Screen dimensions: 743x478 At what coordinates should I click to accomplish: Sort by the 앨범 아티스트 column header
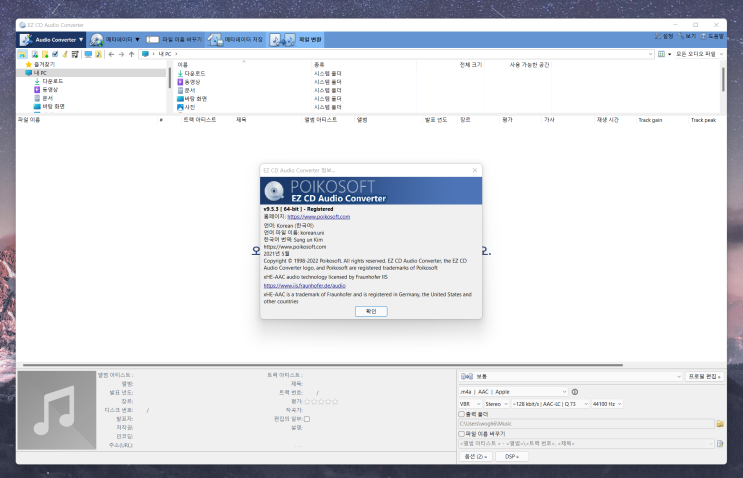coord(320,120)
